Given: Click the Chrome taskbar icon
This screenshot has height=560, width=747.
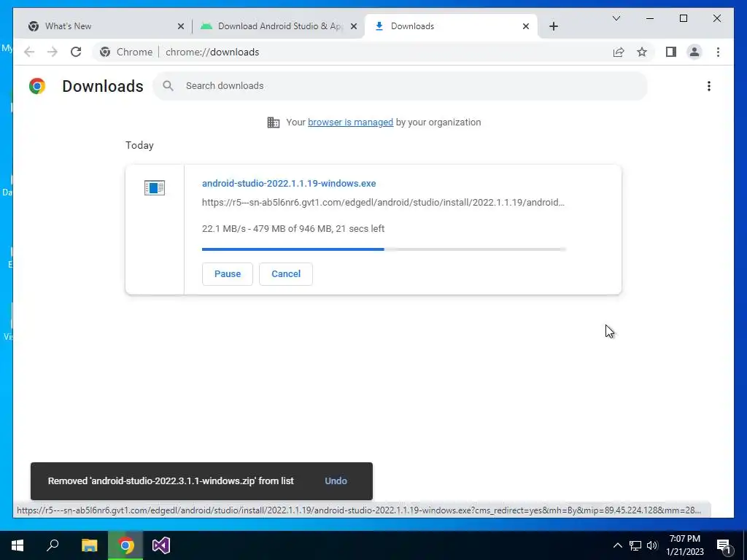Looking at the screenshot, I should tap(125, 545).
